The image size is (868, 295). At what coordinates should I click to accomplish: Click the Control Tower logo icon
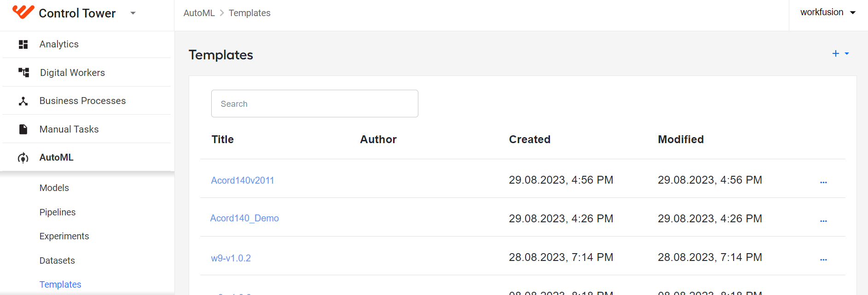point(23,12)
